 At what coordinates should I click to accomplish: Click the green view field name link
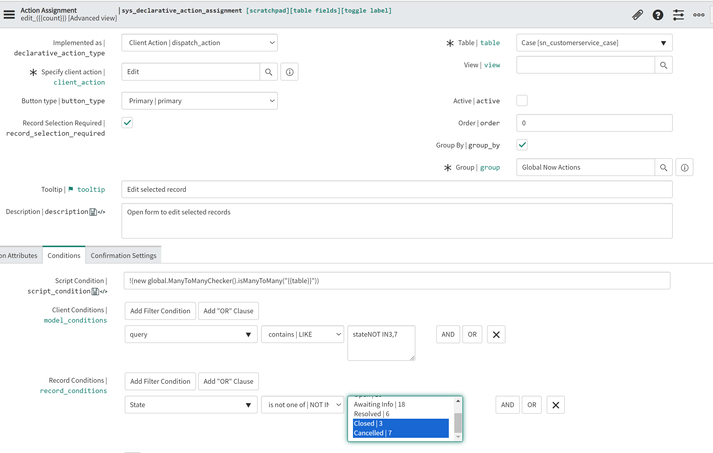coord(492,65)
